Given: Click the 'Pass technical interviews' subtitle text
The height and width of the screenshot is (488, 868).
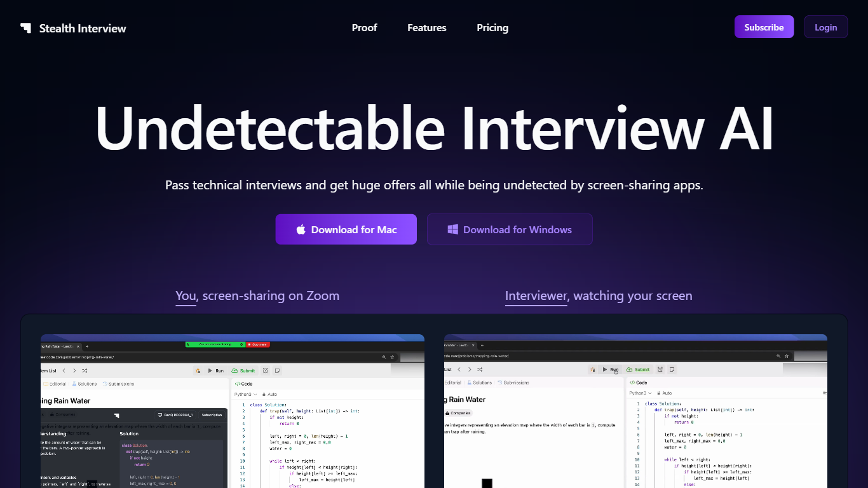Looking at the screenshot, I should (434, 186).
